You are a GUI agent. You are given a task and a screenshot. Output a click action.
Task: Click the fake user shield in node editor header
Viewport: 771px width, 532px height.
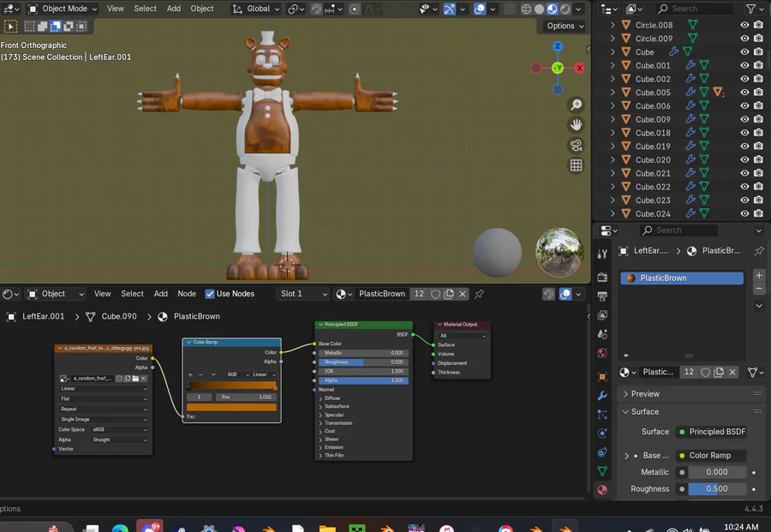(435, 294)
